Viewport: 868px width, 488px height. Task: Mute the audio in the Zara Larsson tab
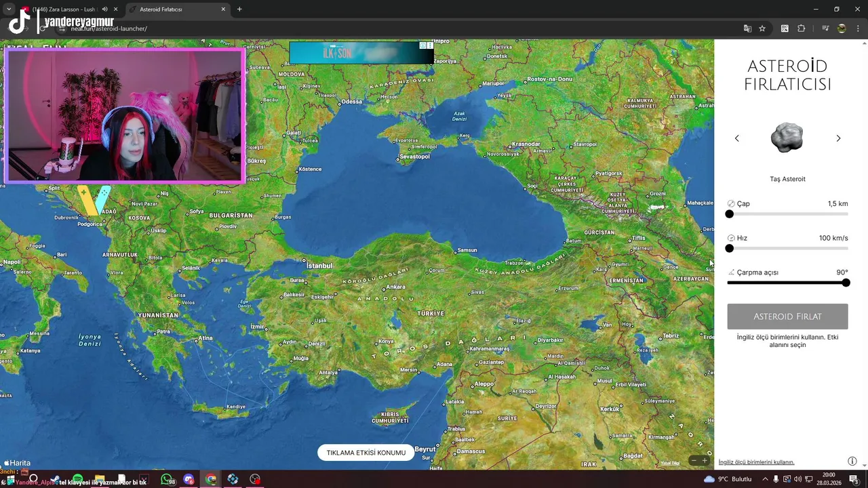pyautogui.click(x=104, y=9)
